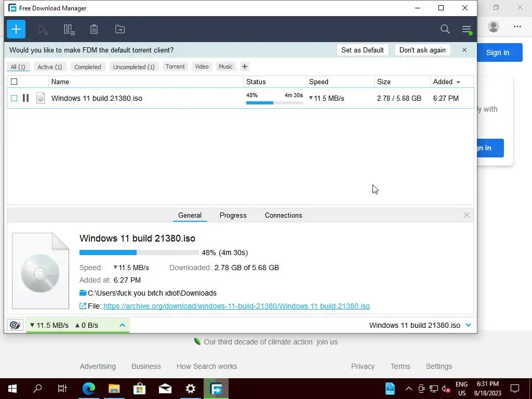Sort by the Speed column header

[340, 82]
